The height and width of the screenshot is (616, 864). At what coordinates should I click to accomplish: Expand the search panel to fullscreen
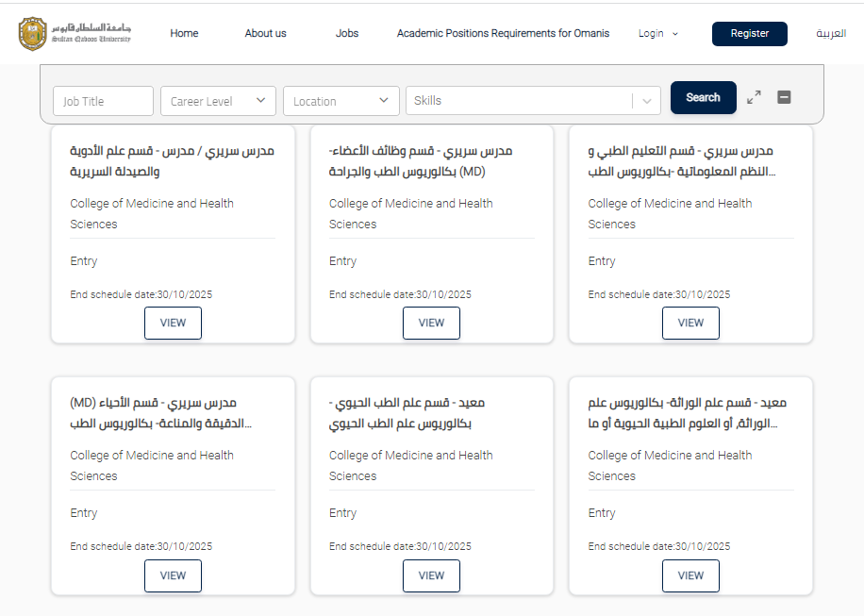(754, 97)
